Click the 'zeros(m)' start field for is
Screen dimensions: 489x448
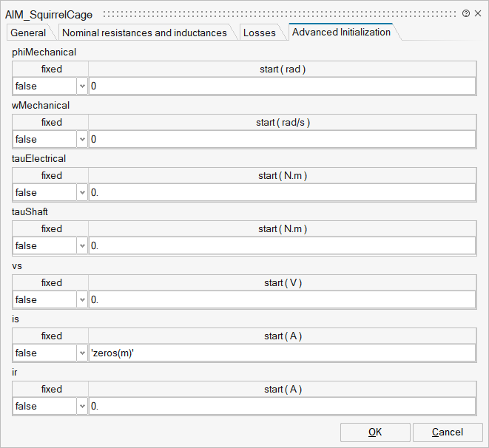(282, 353)
